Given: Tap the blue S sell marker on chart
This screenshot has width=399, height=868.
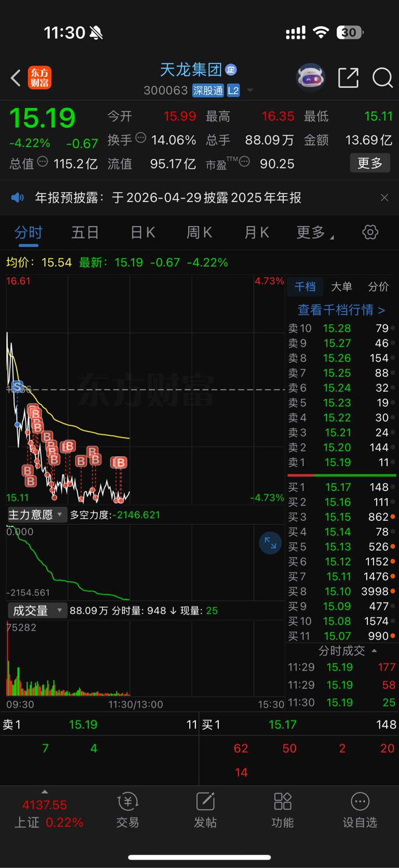Looking at the screenshot, I should [17, 387].
